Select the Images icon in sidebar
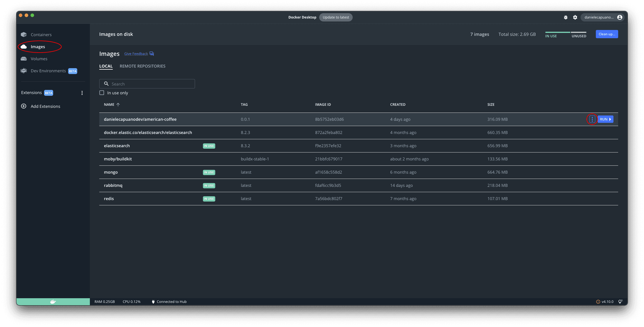 [23, 46]
